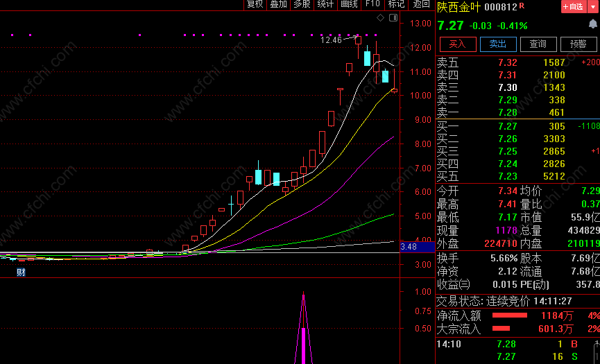Click the stock code 000812
This screenshot has width=600, height=364.
click(501, 7)
